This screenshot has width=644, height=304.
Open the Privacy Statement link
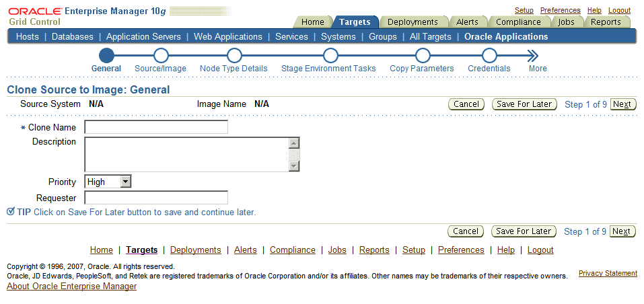[x=608, y=273]
